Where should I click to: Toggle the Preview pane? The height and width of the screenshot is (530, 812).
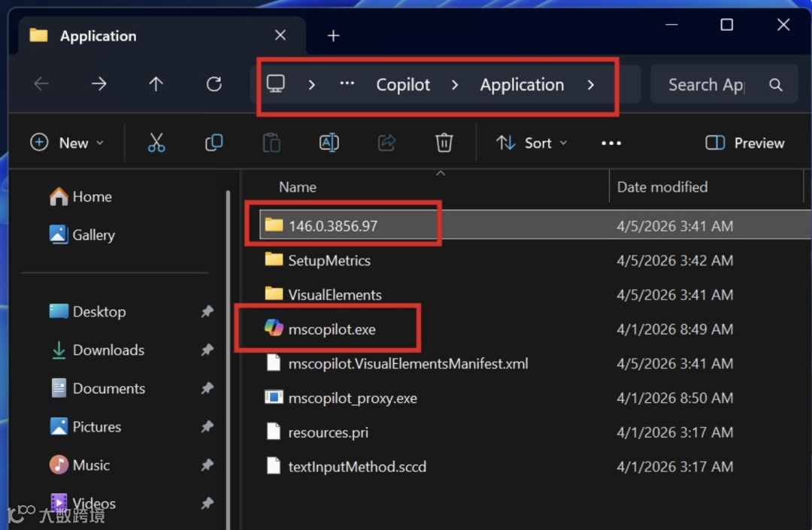click(x=744, y=143)
